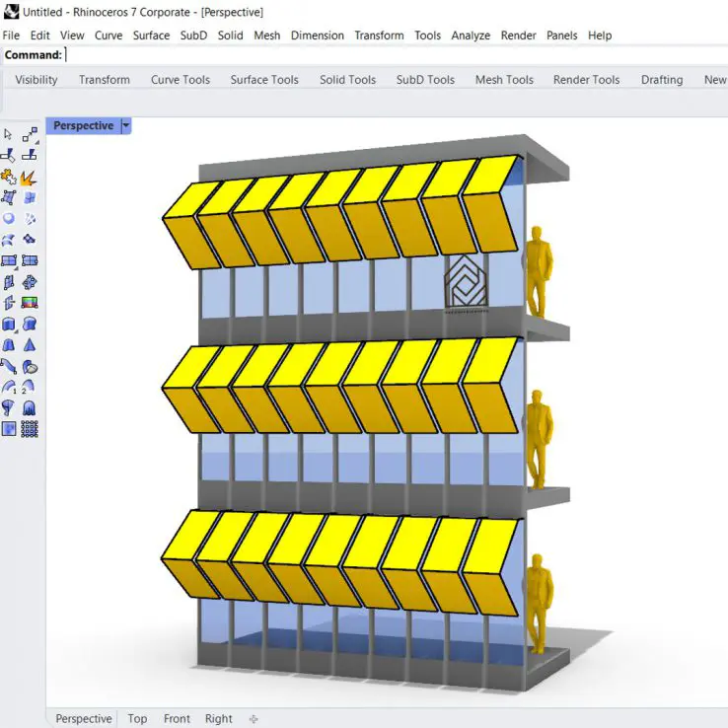The width and height of the screenshot is (728, 728).
Task: Open the Surface menu
Action: (x=151, y=36)
